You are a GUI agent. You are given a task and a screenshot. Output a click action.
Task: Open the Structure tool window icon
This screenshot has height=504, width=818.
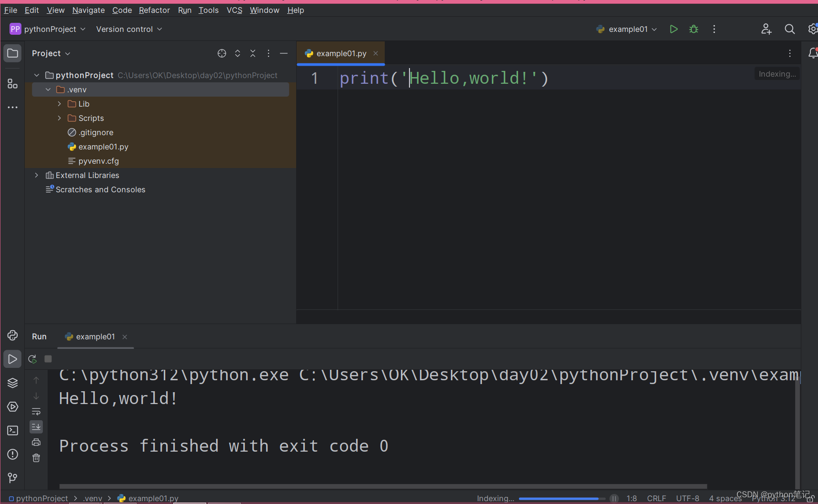[12, 84]
